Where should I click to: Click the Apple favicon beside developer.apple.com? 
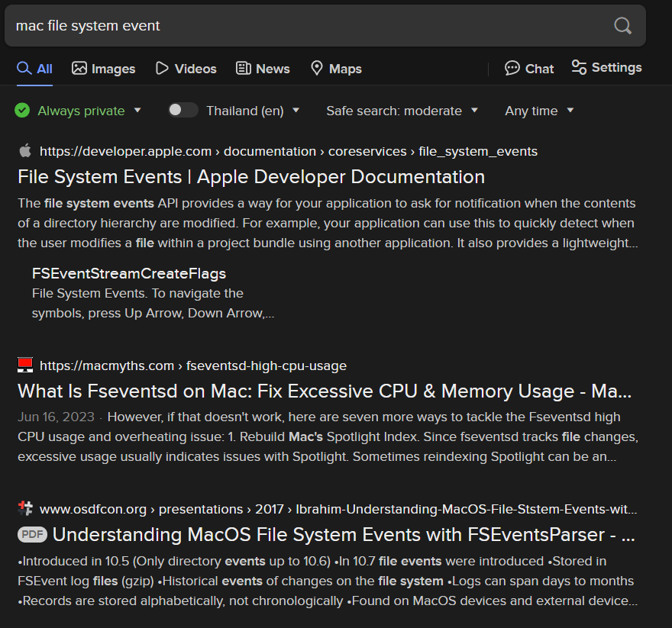(25, 150)
